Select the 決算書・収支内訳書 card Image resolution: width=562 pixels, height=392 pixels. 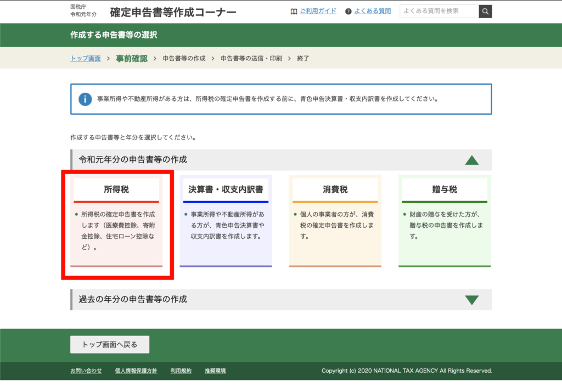pyautogui.click(x=226, y=222)
